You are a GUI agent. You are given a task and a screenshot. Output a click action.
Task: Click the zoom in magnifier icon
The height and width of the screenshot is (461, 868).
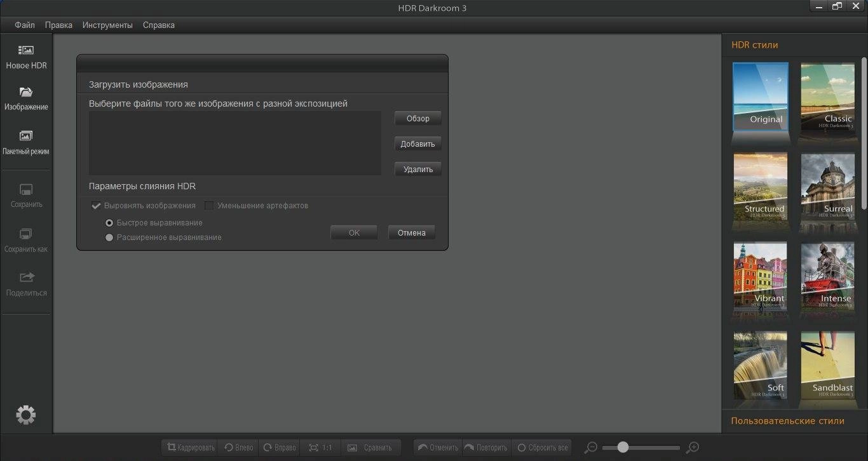coord(693,448)
